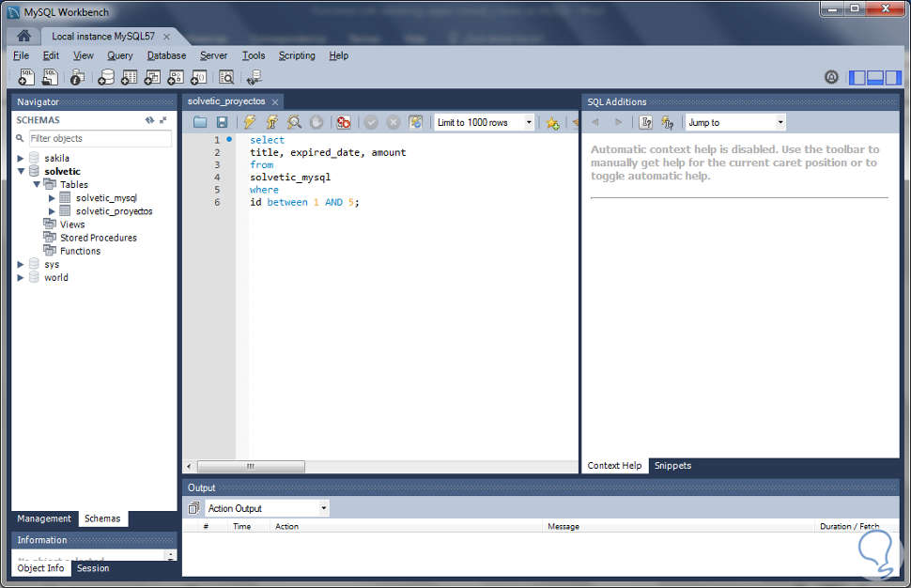The image size is (911, 588).
Task: Open the object inspector for selection
Action: coord(77,77)
